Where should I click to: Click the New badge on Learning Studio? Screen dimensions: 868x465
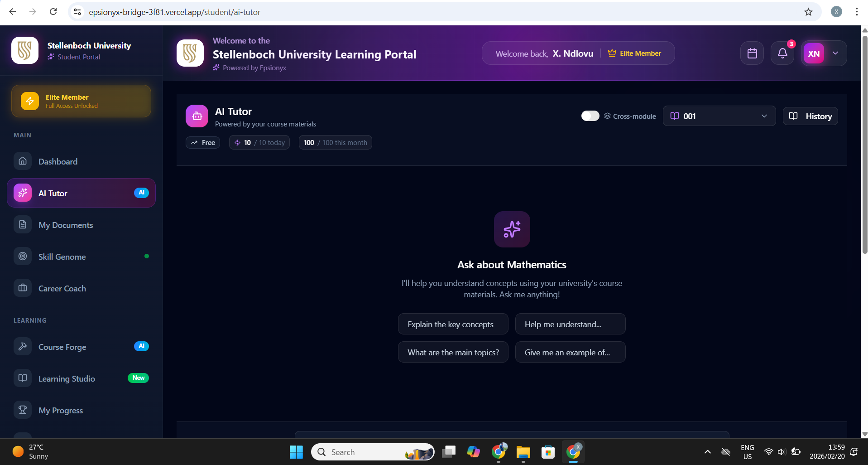pyautogui.click(x=139, y=378)
